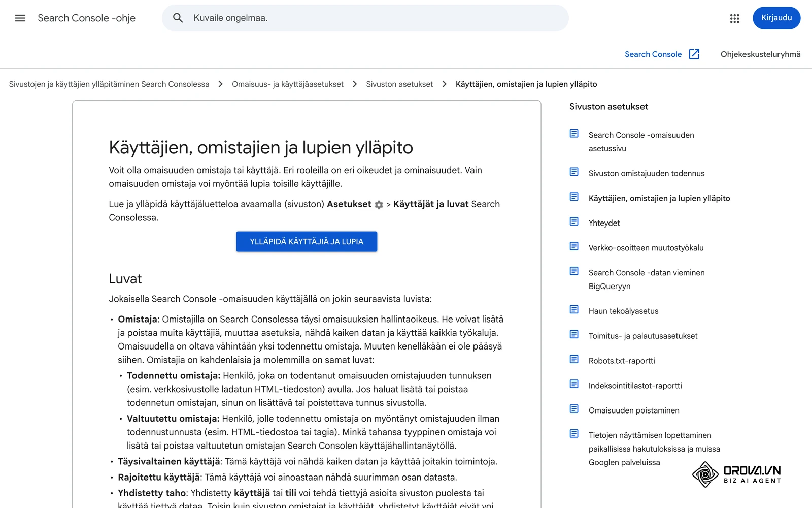Open Tietojen näyttämisen lopettaminen article
Screen dimensions: 812x508
[x=654, y=449]
